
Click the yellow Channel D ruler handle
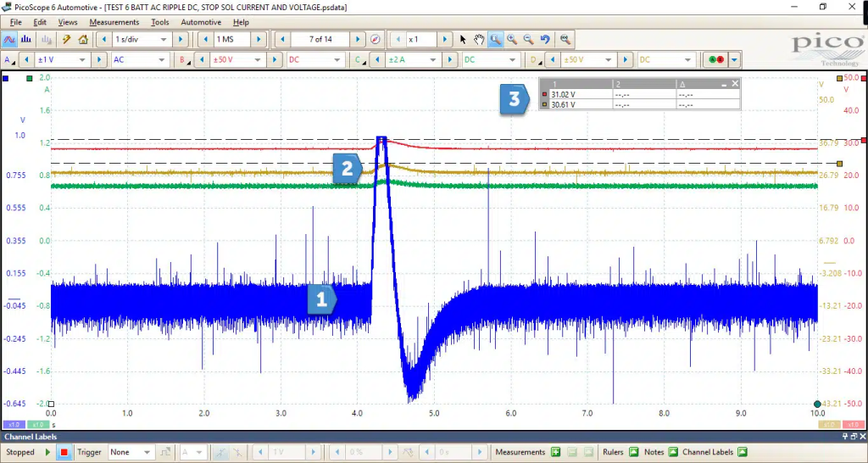tap(840, 164)
